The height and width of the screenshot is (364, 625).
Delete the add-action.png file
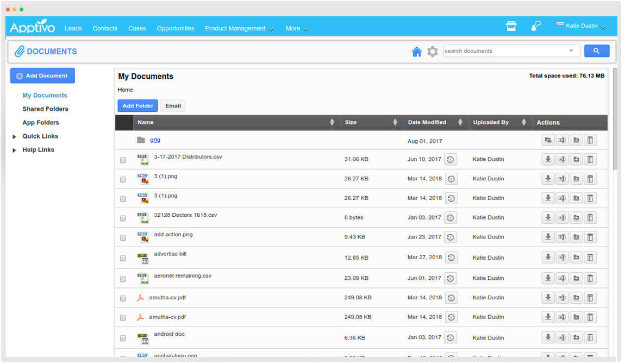[590, 237]
